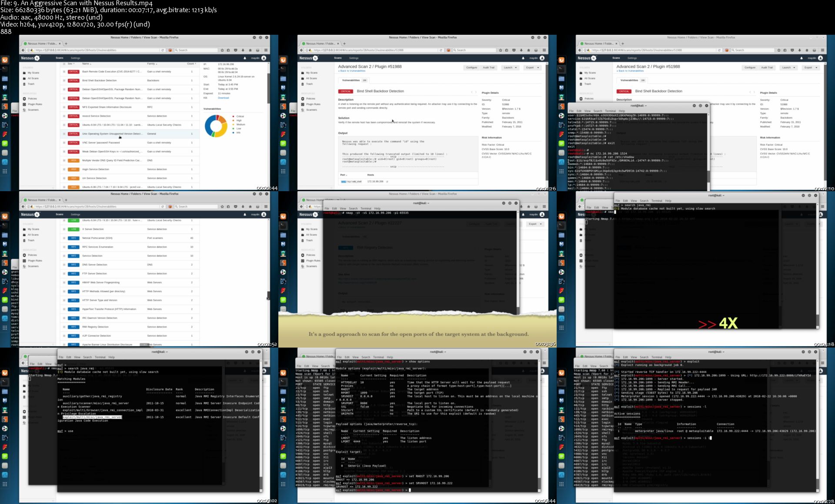Tick the RMI Registry Detection row checkbox
The image size is (835, 504).
tap(64, 327)
